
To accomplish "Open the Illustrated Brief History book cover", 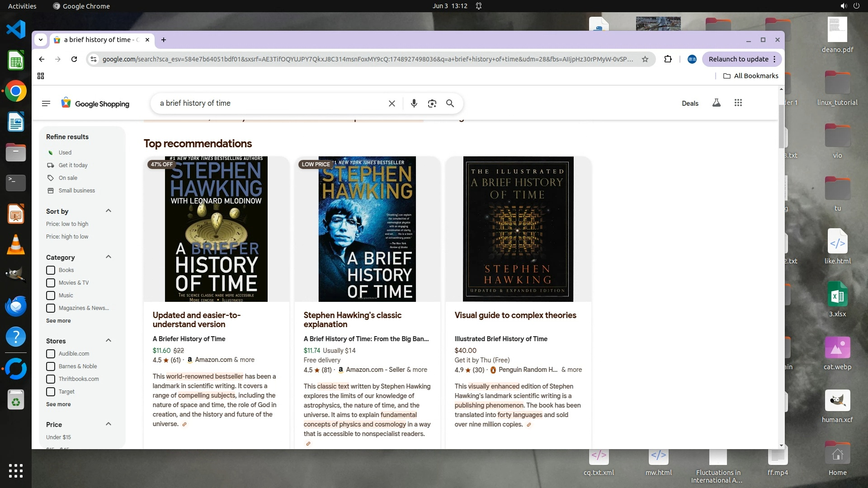I will [x=518, y=229].
